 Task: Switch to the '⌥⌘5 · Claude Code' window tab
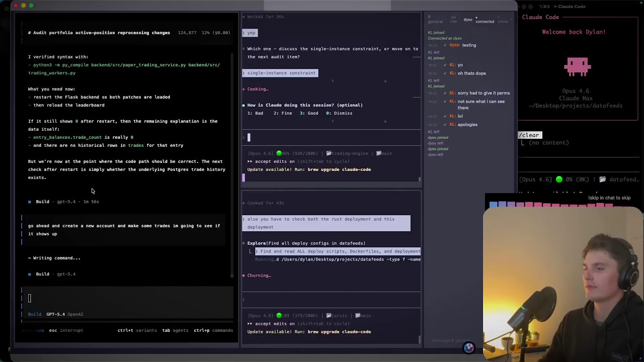click(562, 7)
